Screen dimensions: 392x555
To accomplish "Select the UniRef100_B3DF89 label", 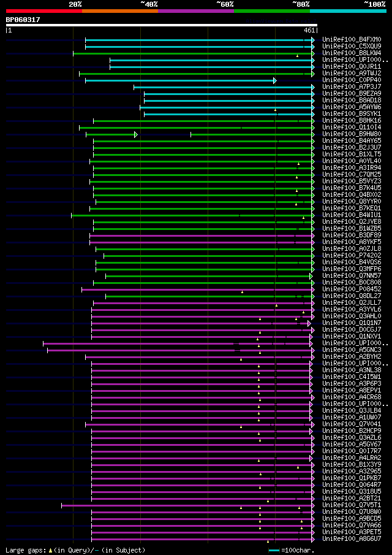I will tap(352, 235).
